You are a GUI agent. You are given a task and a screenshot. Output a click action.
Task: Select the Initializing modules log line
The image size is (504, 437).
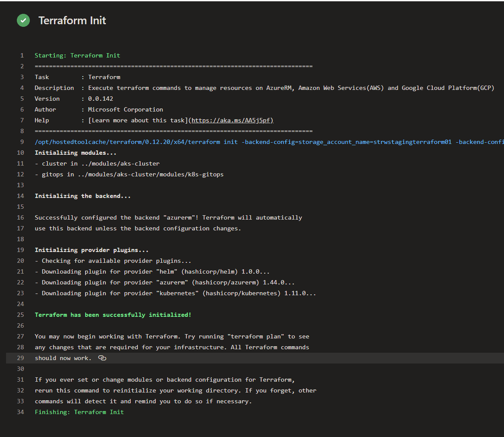click(x=75, y=153)
